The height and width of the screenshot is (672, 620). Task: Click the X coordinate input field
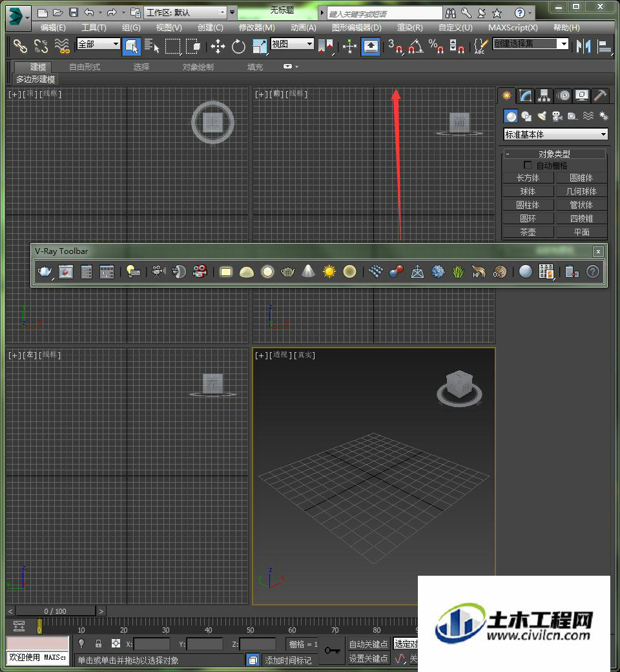[x=151, y=644]
